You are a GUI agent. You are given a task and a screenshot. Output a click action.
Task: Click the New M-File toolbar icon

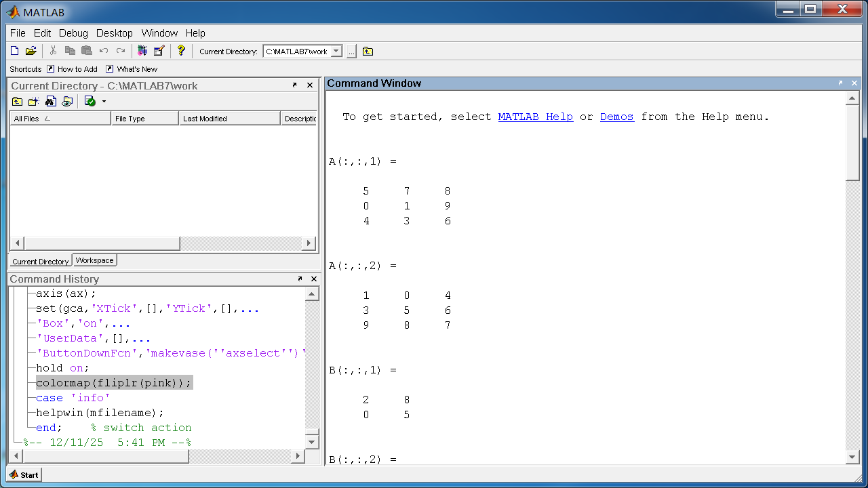(15, 51)
